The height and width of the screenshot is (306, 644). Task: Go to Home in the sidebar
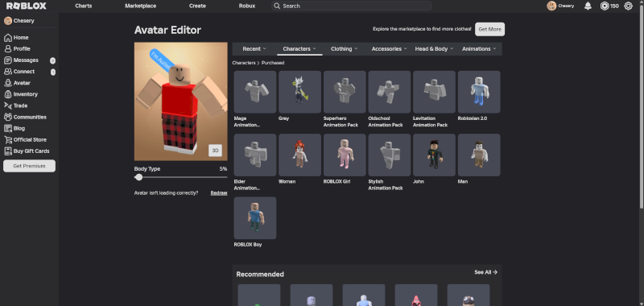coord(16,37)
